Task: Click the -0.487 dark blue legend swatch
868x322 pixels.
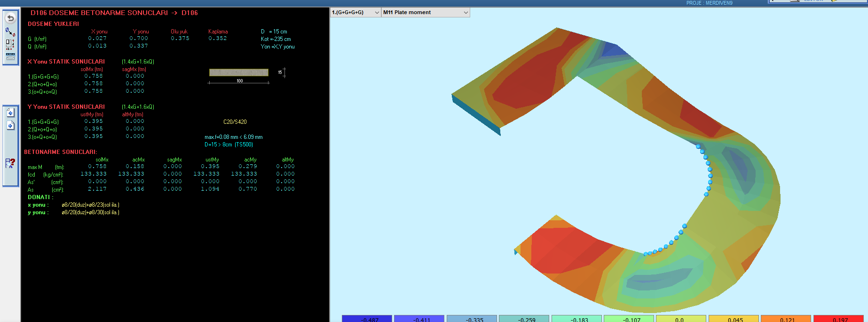Action: click(367, 319)
